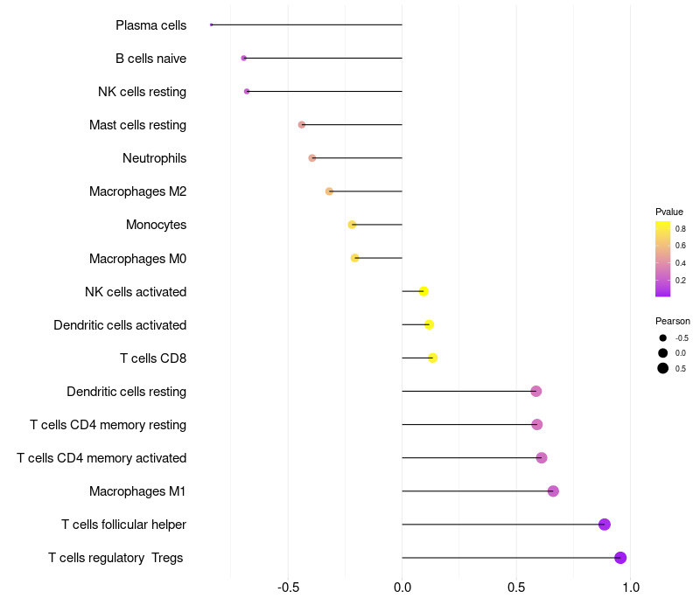Click the Monocytes yellow data point

(352, 225)
